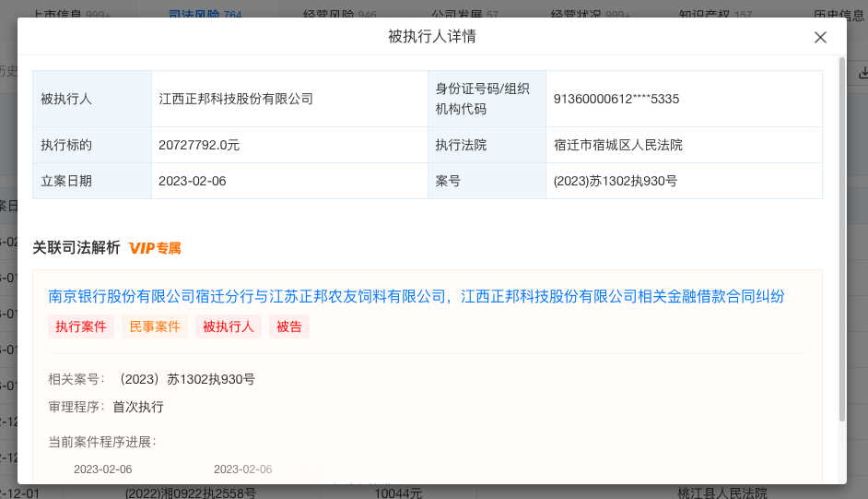Viewport: 868px width, 499px height.
Task: Click the 被告 tag
Action: tap(289, 327)
